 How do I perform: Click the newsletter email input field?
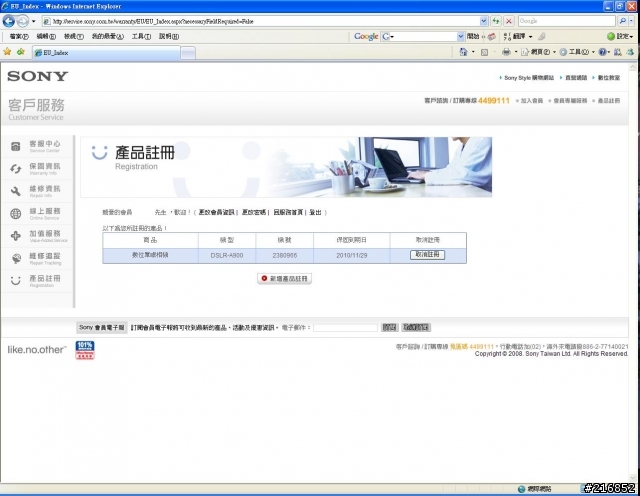click(345, 328)
